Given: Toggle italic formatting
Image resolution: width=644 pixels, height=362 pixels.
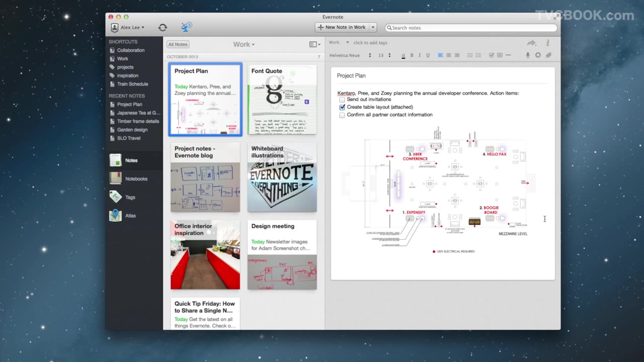Looking at the screenshot, I should (419, 55).
